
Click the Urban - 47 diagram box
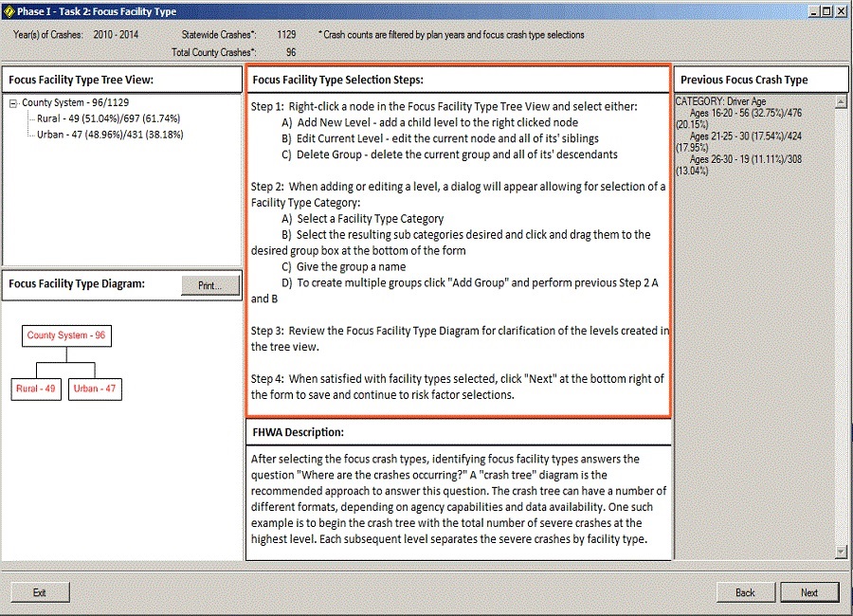pos(95,390)
